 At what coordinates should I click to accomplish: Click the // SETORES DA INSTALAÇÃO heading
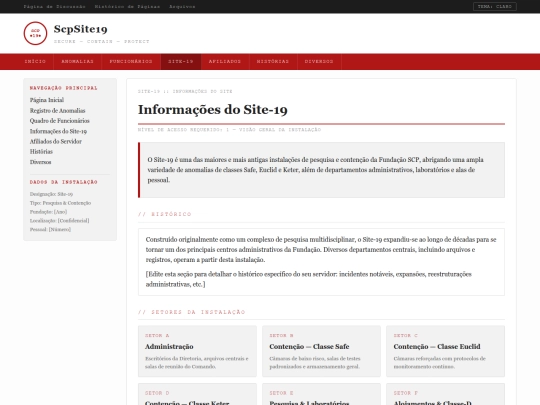192,312
